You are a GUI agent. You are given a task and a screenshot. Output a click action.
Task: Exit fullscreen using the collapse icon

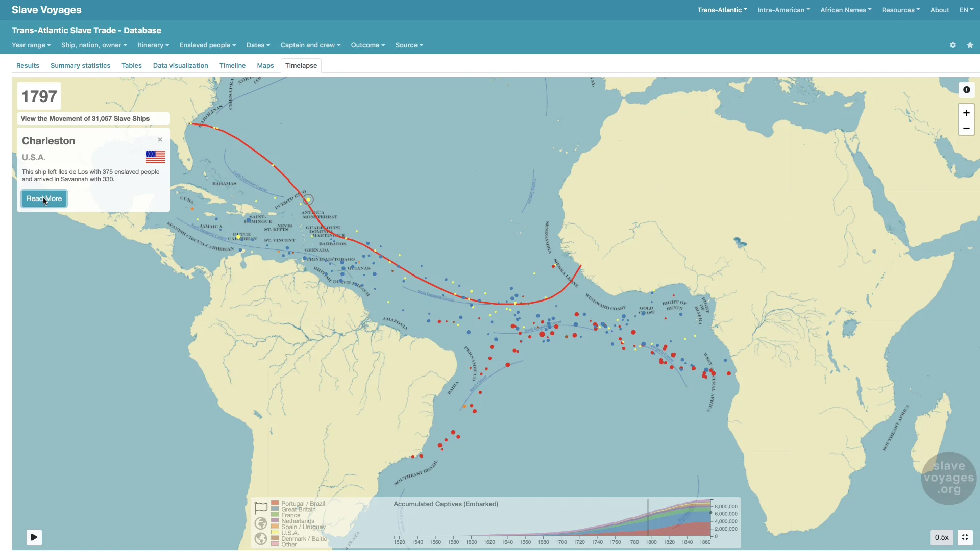point(965,537)
